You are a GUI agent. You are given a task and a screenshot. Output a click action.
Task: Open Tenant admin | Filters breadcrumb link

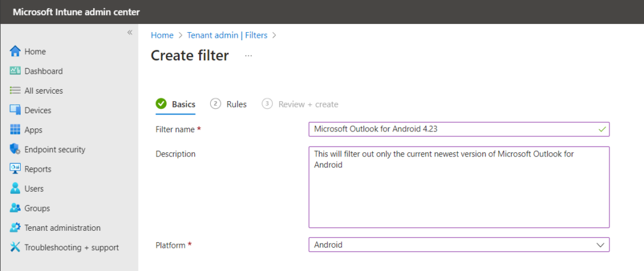pos(227,35)
